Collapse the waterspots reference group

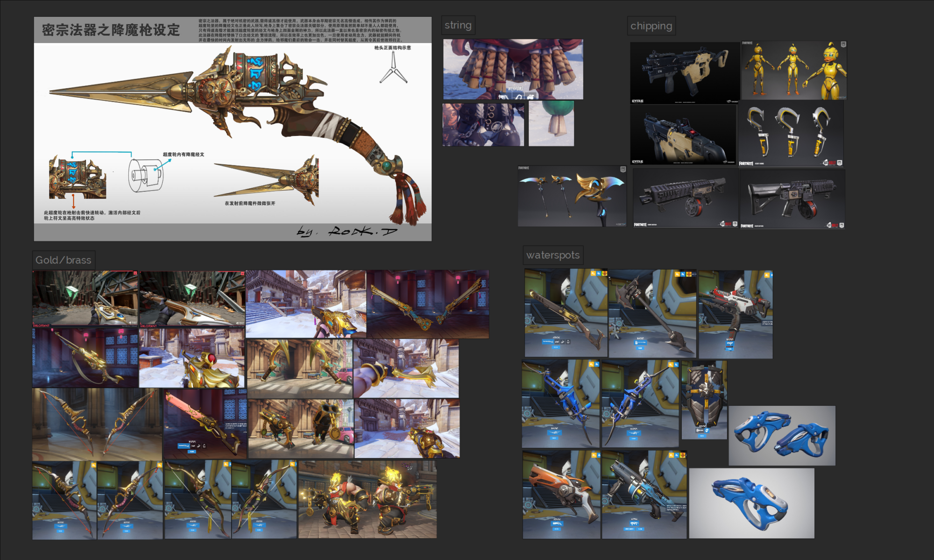tap(552, 255)
